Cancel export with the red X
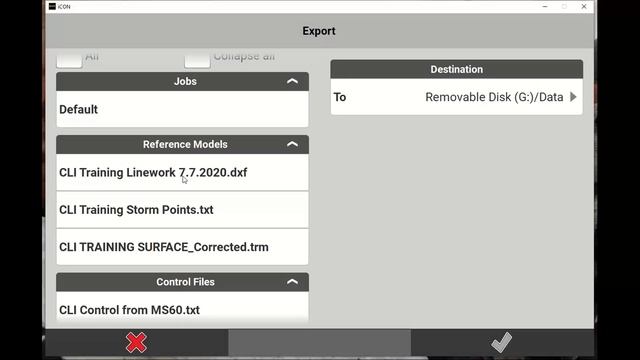Image resolution: width=640 pixels, height=360 pixels. click(136, 342)
